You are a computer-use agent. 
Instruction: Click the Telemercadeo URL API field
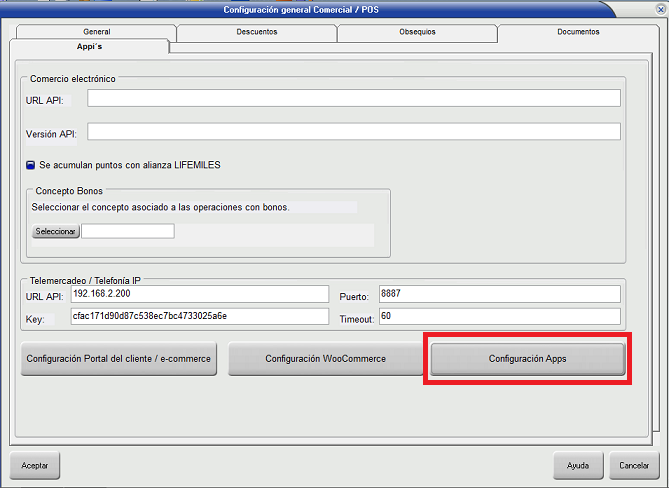coord(199,294)
